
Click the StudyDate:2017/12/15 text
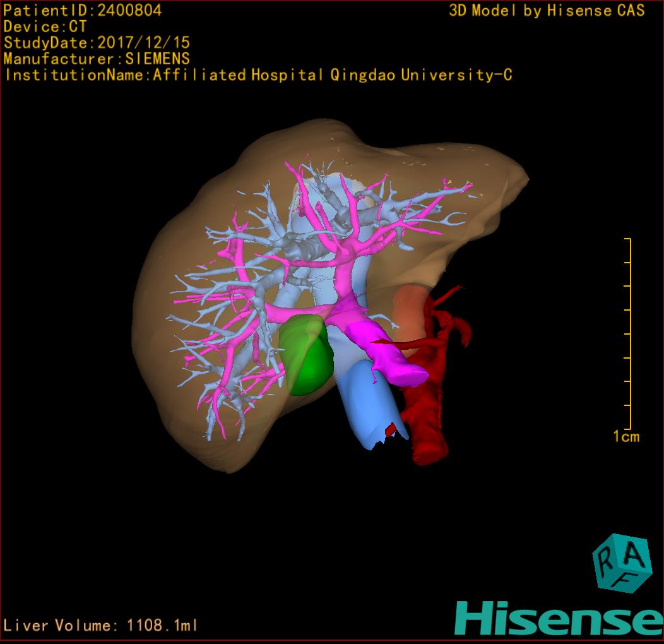point(97,43)
